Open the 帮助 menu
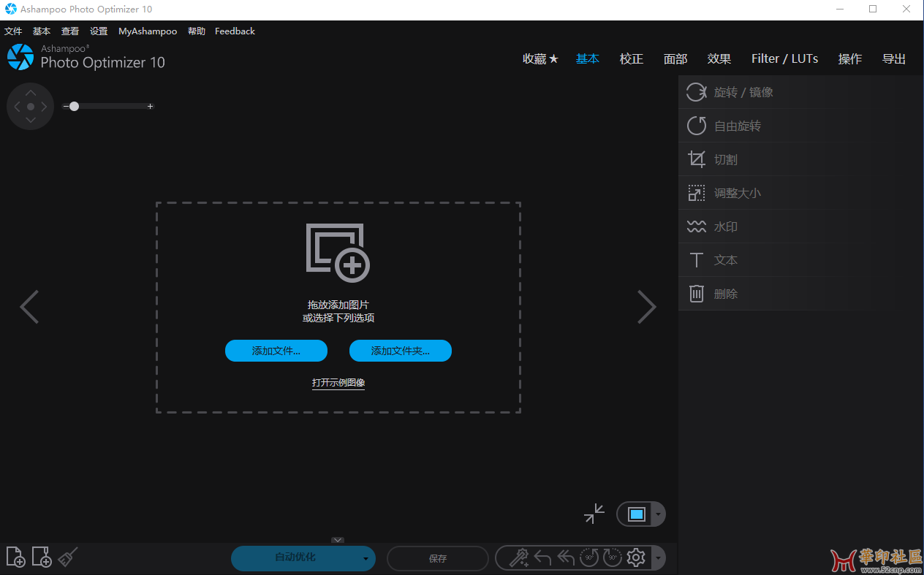 pyautogui.click(x=197, y=31)
